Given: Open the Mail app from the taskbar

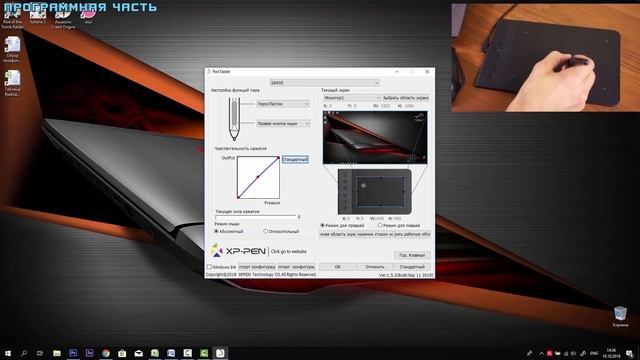Looking at the screenshot, I should [138, 353].
